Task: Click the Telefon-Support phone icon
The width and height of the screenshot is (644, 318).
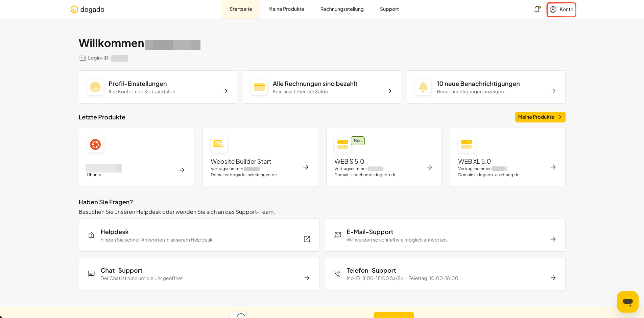Action: point(337,274)
